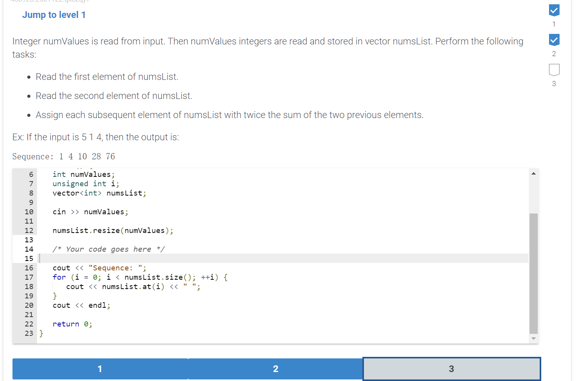
Task: Select the level 1 tab at bottom
Action: (100, 369)
